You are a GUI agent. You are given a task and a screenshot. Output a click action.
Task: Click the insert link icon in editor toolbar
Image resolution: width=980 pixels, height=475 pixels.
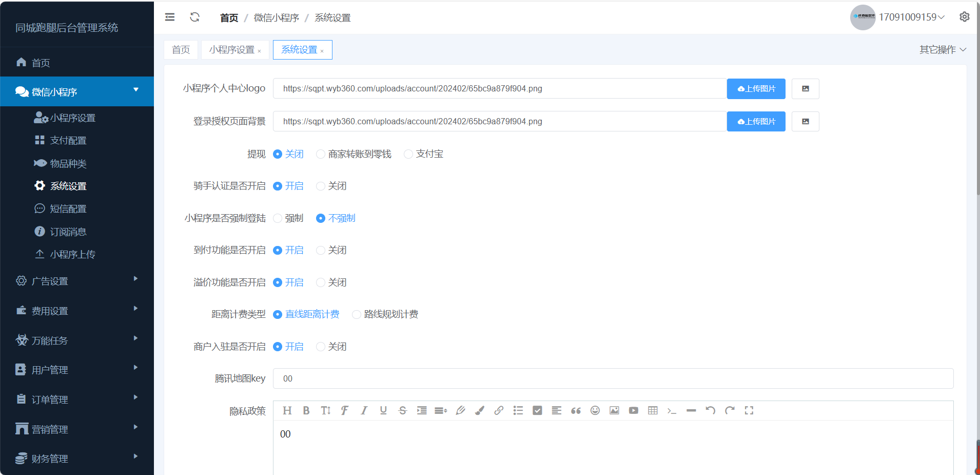point(499,410)
